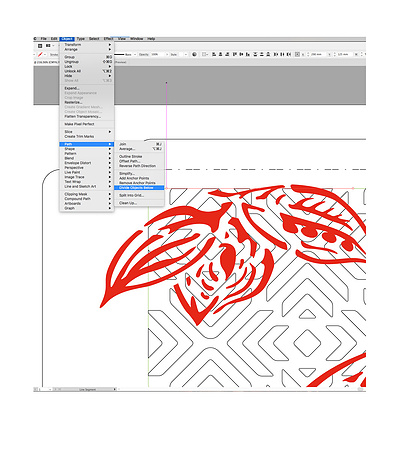Click the red stroke color swatch
399x465 pixels.
(x=40, y=54)
